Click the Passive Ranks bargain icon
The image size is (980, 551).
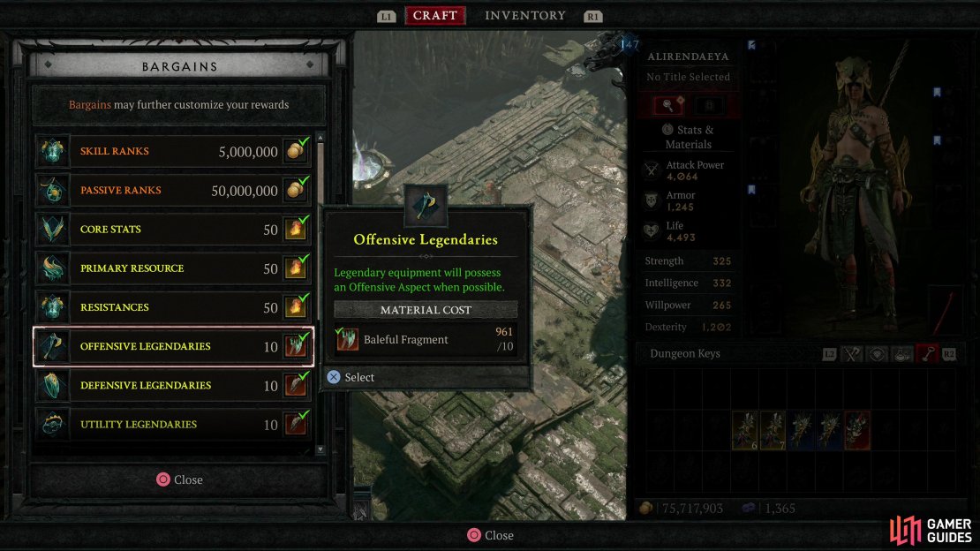52,190
